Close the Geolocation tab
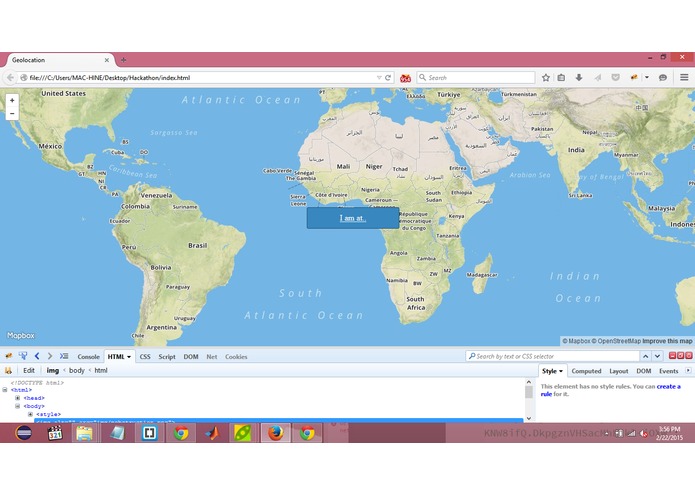This screenshot has width=695, height=494. [106, 60]
